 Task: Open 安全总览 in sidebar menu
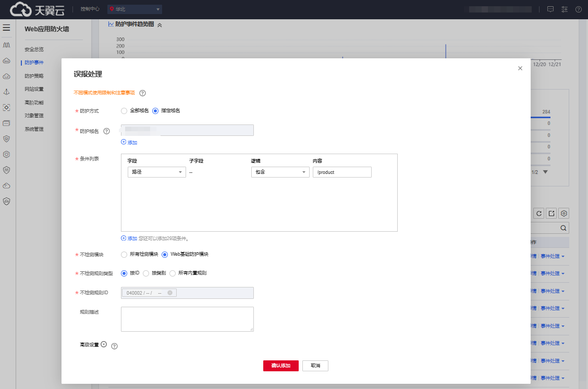coord(34,49)
